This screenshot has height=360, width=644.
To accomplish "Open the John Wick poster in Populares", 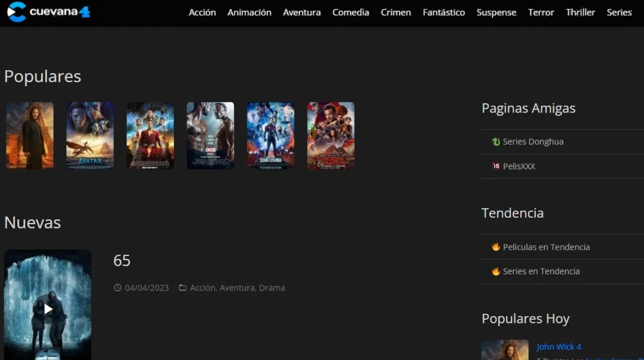I will point(30,136).
